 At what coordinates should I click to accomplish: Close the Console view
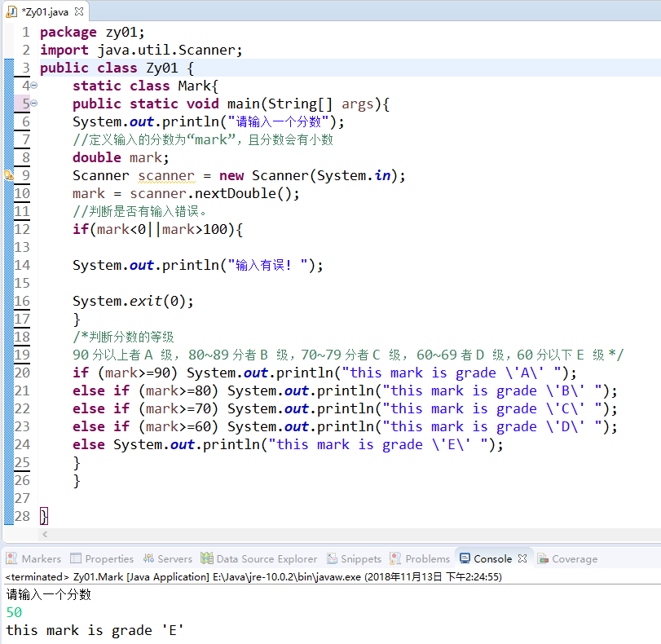pos(522,558)
